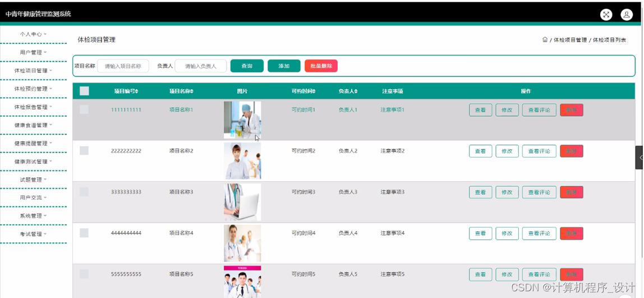Open the 系统管理 sidebar menu
The width and height of the screenshot is (644, 298).
click(x=33, y=216)
